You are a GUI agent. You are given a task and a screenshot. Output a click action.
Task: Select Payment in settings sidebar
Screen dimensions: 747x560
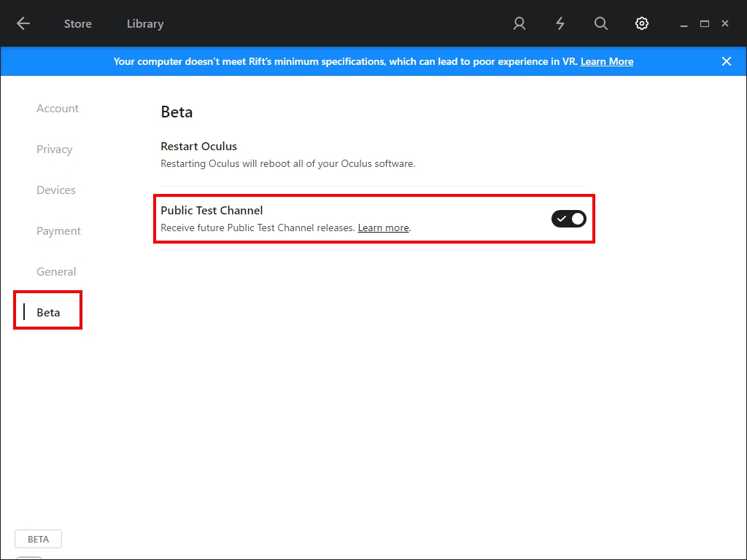(x=58, y=231)
